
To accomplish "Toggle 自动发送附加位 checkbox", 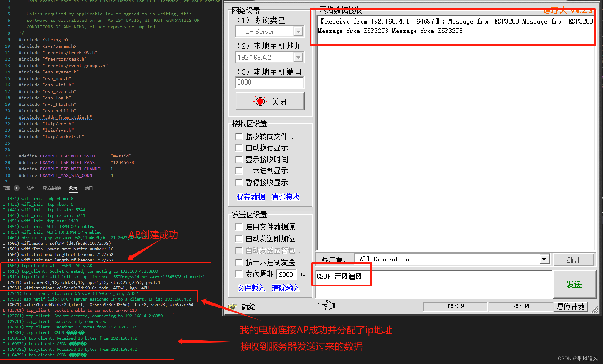I will [239, 239].
